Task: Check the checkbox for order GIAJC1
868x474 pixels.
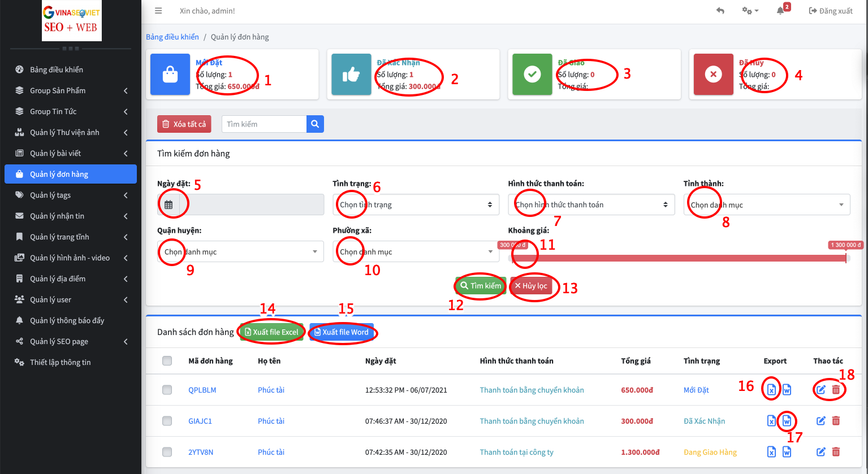Action: tap(167, 421)
